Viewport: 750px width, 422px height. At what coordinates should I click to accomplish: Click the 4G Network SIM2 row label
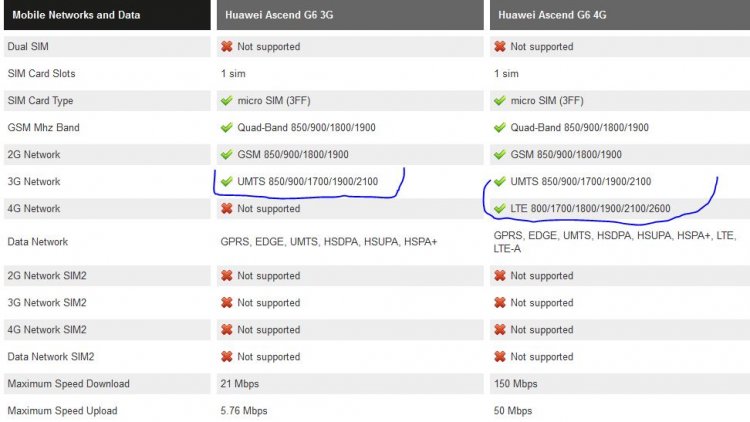[47, 330]
